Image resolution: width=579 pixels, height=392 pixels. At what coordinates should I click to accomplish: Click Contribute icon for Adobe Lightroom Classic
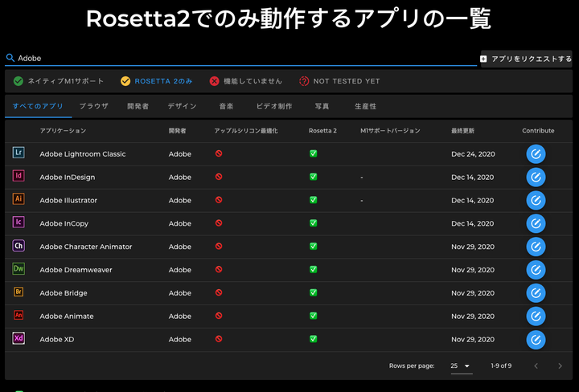pos(536,154)
